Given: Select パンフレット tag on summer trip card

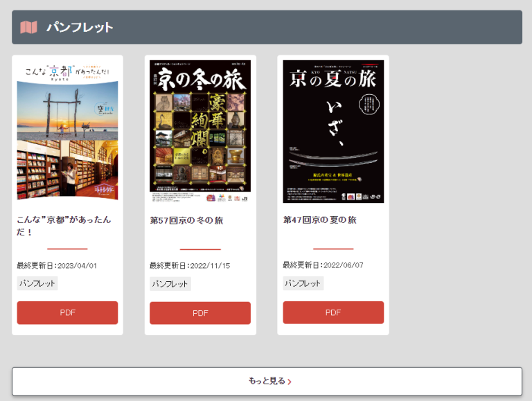Looking at the screenshot, I should click(x=303, y=283).
